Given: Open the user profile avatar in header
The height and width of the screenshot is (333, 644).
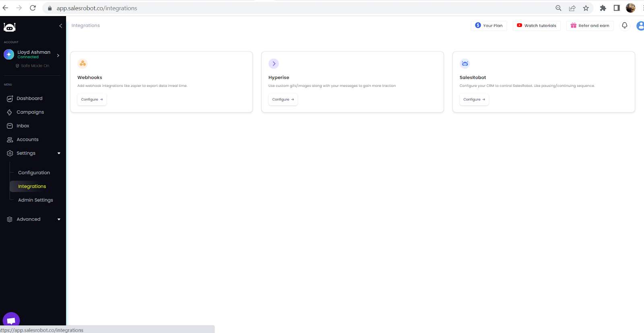Looking at the screenshot, I should (640, 26).
